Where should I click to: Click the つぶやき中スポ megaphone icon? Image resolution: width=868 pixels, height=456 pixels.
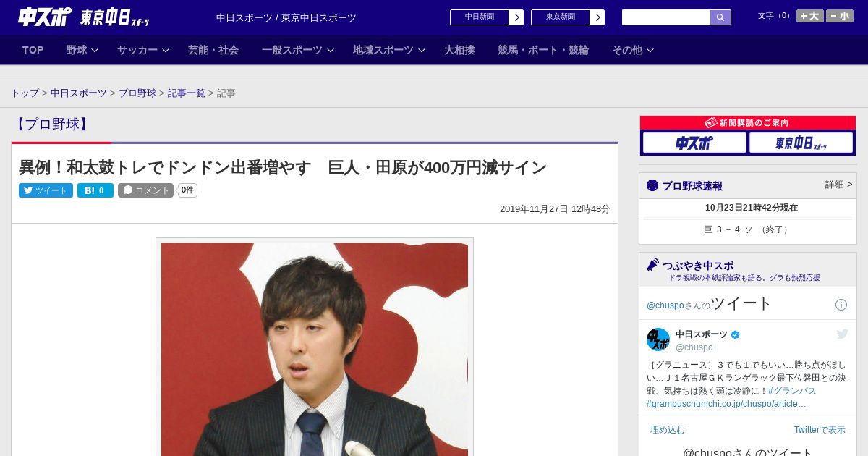652,264
